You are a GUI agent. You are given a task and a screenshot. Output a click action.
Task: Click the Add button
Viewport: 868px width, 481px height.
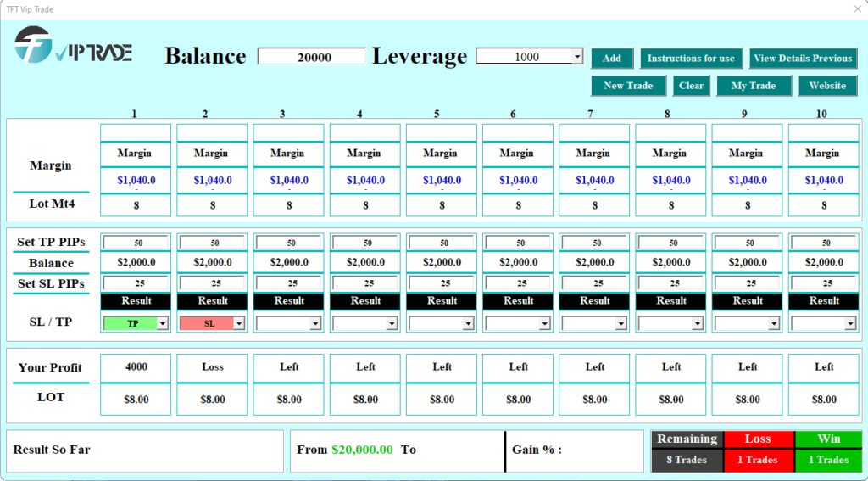click(611, 59)
